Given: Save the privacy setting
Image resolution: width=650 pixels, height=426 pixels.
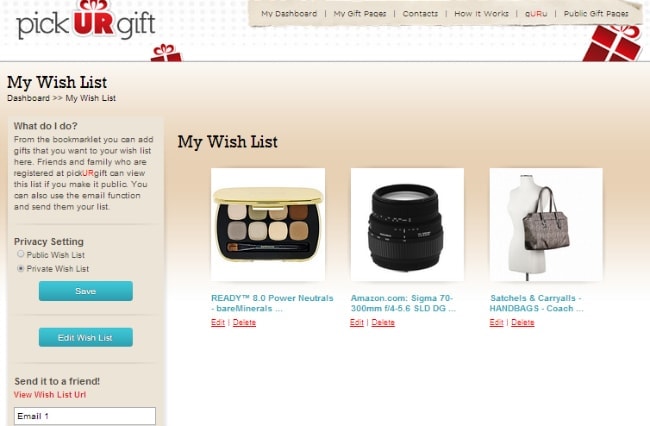Looking at the screenshot, I should (86, 291).
